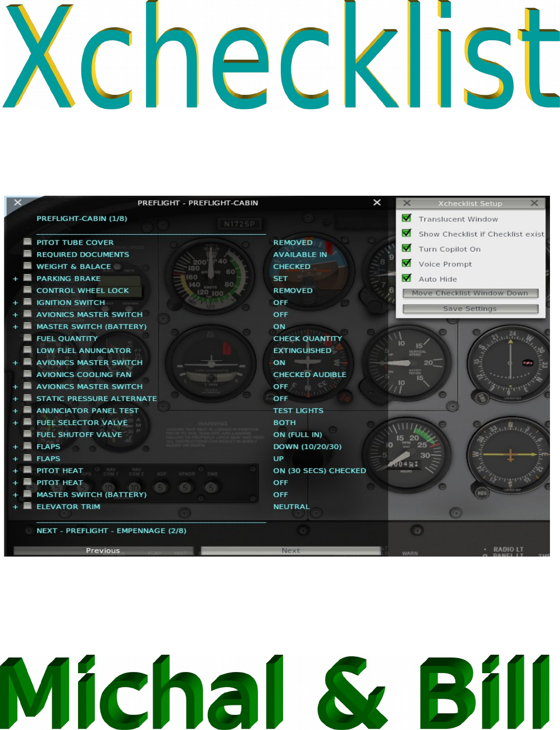560x730 pixels.
Task: Click the ON (FULL IN) value
Action: 298,434
